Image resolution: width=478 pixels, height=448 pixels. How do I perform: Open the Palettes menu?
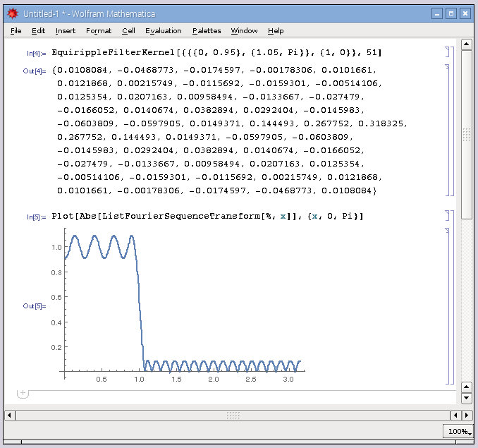tap(207, 31)
